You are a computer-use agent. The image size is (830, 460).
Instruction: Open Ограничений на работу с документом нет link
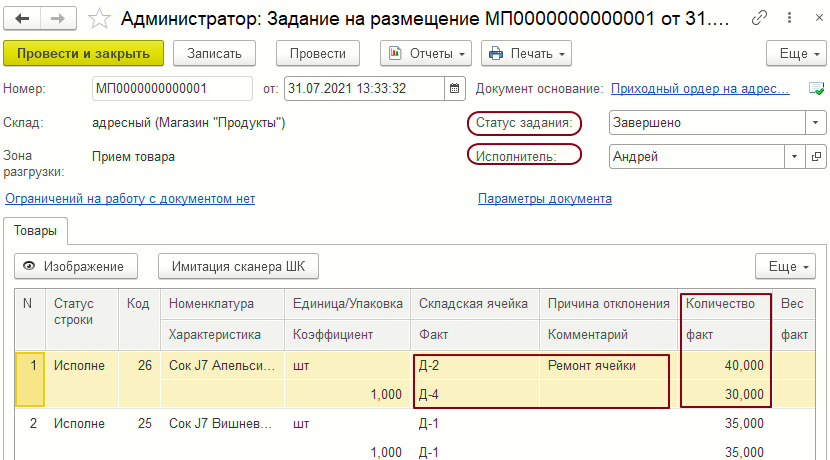(x=130, y=199)
